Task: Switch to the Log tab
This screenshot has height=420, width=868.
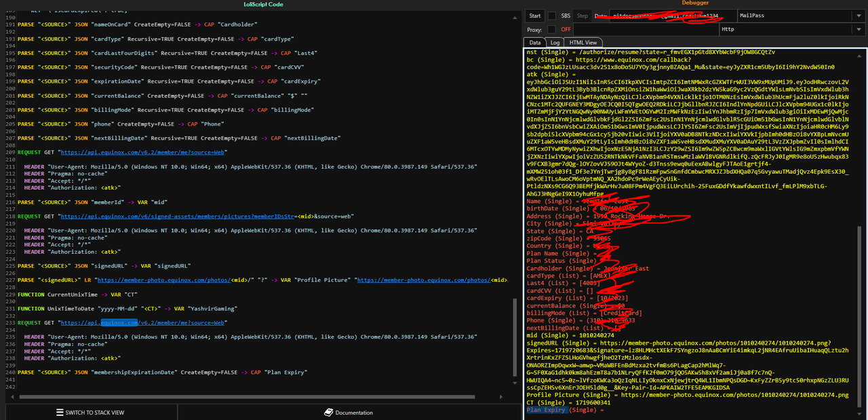Action: [x=555, y=42]
